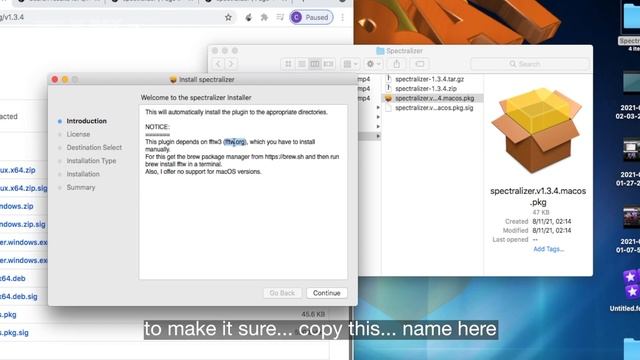The image size is (640, 360).
Task: Open Finder action gear menu
Action: (373, 64)
